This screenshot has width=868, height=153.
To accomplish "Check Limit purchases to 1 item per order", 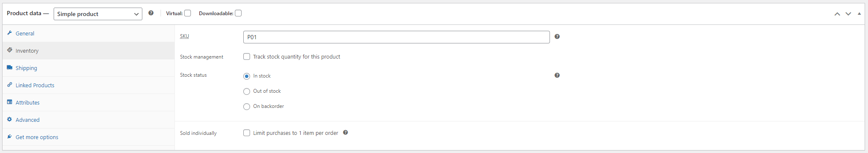I will [247, 133].
